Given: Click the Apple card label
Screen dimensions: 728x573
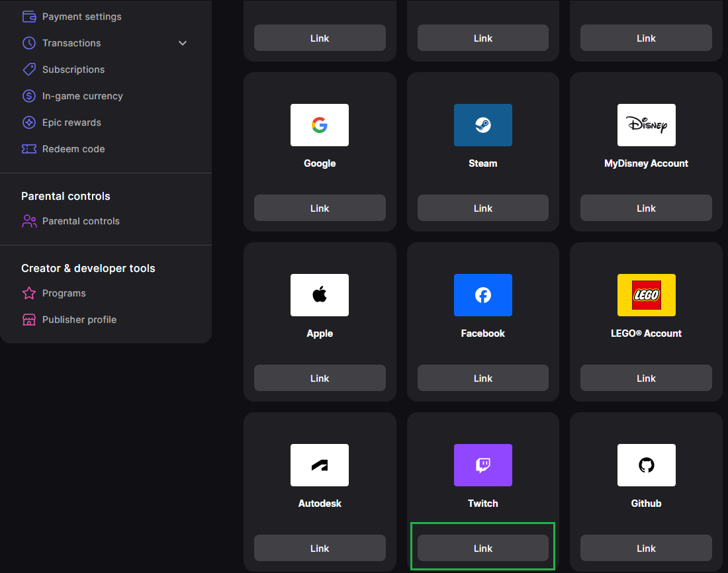Looking at the screenshot, I should [320, 333].
